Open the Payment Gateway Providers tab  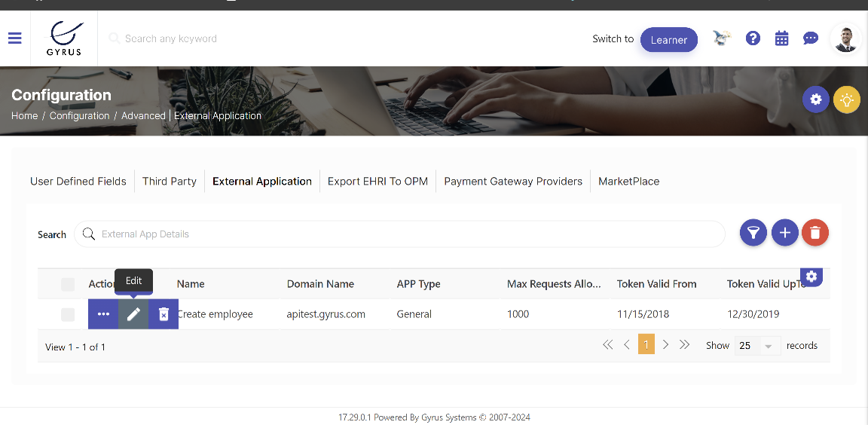[x=513, y=181]
